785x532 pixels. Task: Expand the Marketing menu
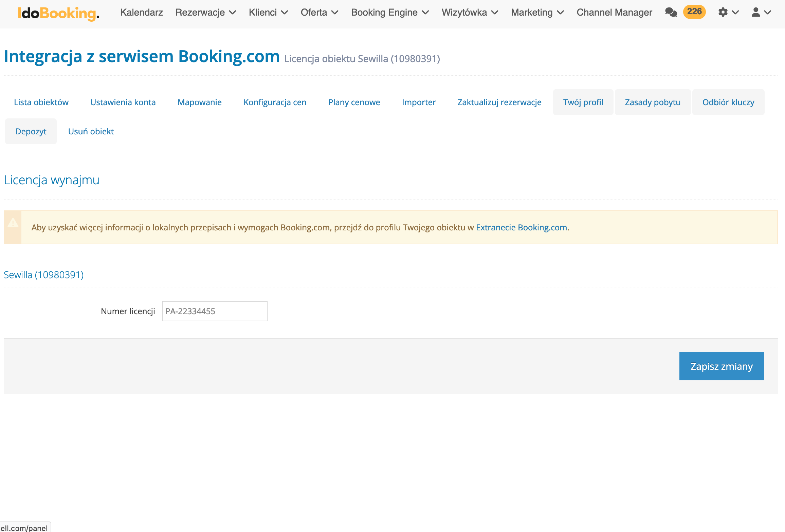(537, 13)
